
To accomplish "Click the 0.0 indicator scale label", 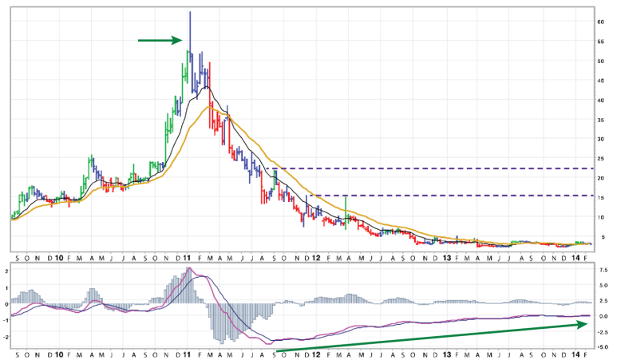I will pos(603,316).
